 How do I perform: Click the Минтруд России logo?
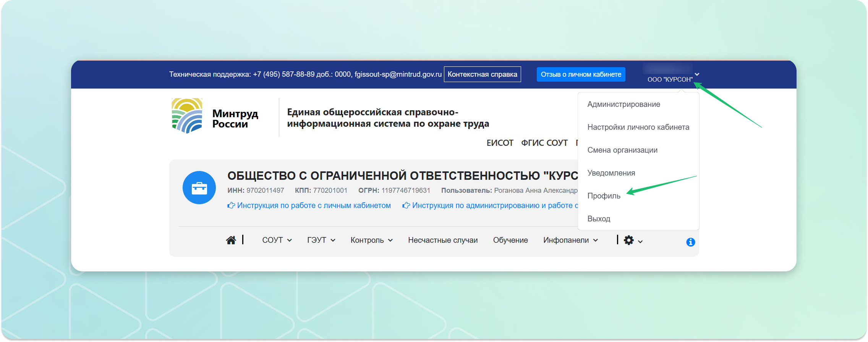tap(215, 116)
